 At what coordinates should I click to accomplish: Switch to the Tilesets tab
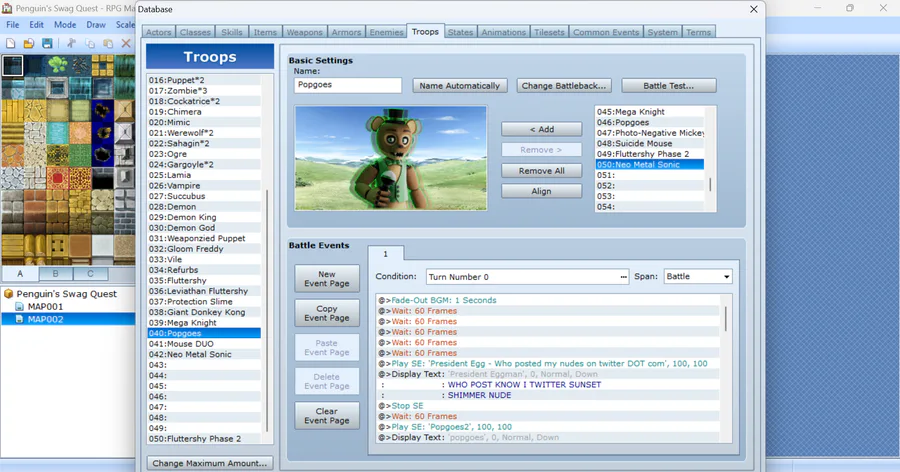[x=549, y=32]
